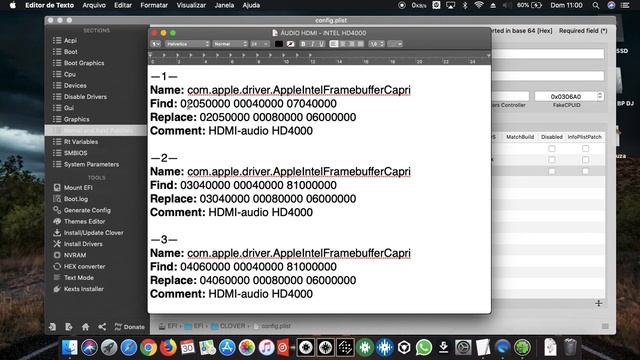
Task: Open Ajuda menu
Action: point(251,5)
